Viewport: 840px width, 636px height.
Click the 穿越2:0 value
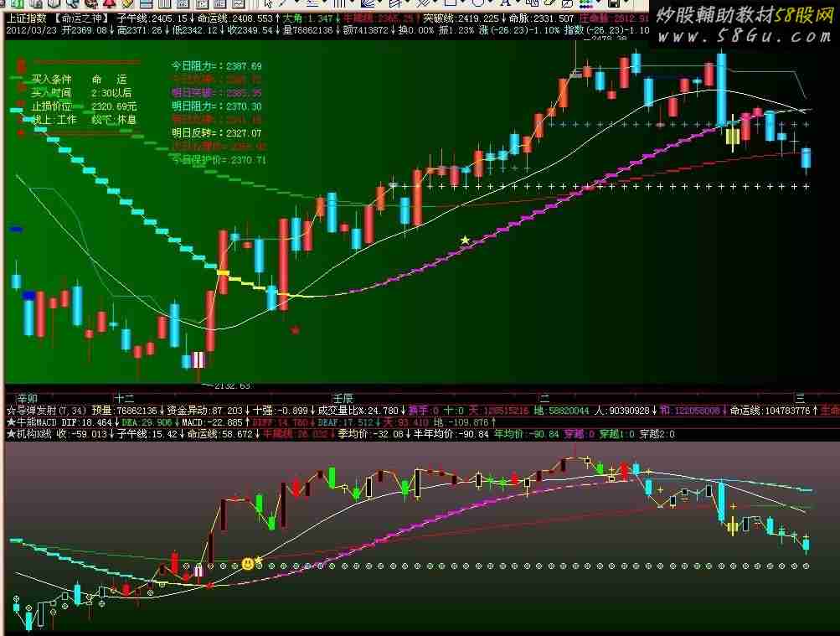click(657, 434)
